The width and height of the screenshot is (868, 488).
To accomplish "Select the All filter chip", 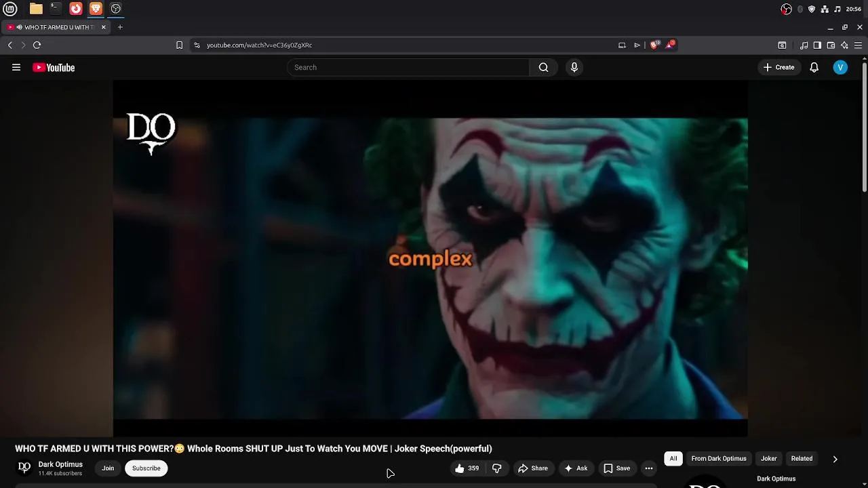I will pos(673,459).
